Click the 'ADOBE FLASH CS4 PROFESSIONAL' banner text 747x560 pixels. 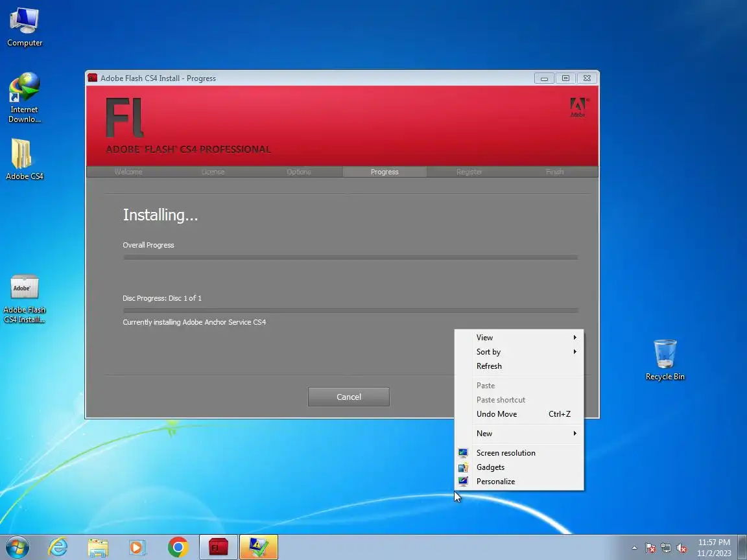pos(188,149)
